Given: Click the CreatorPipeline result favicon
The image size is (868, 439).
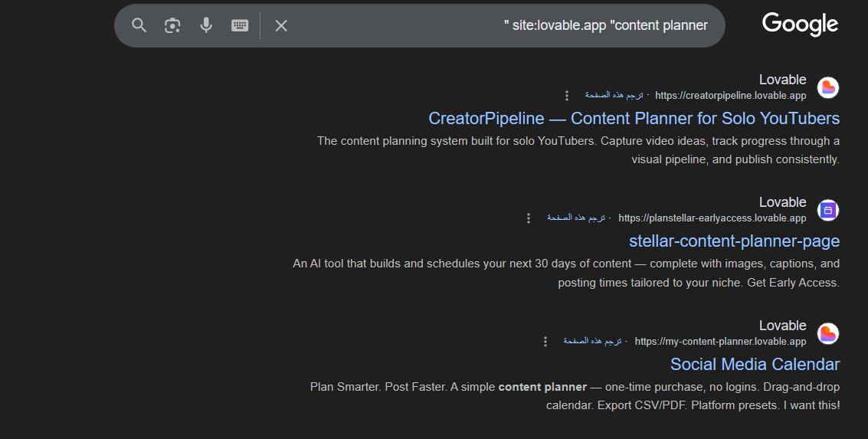Looking at the screenshot, I should tap(828, 87).
